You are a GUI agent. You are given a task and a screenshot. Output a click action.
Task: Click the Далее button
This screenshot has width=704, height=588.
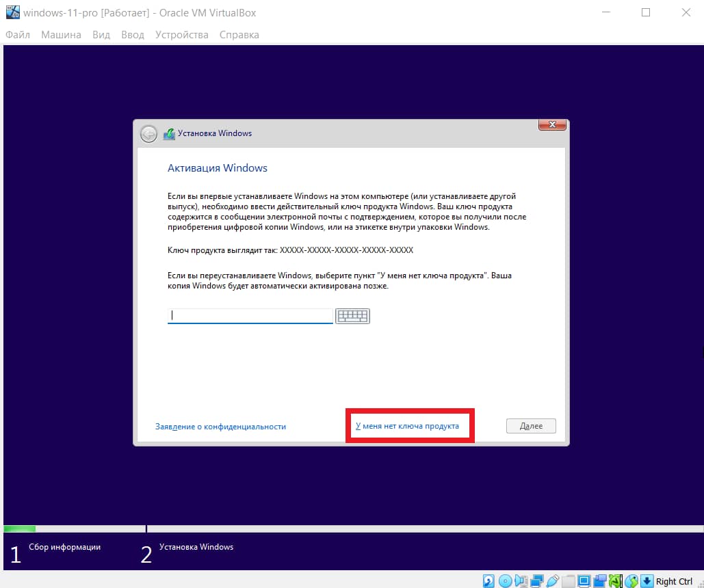[531, 426]
